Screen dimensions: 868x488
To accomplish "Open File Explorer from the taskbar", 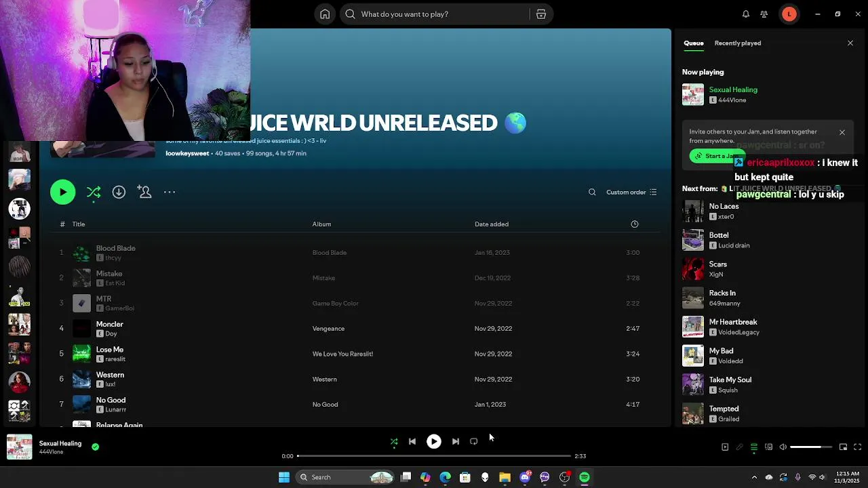I will 505,477.
